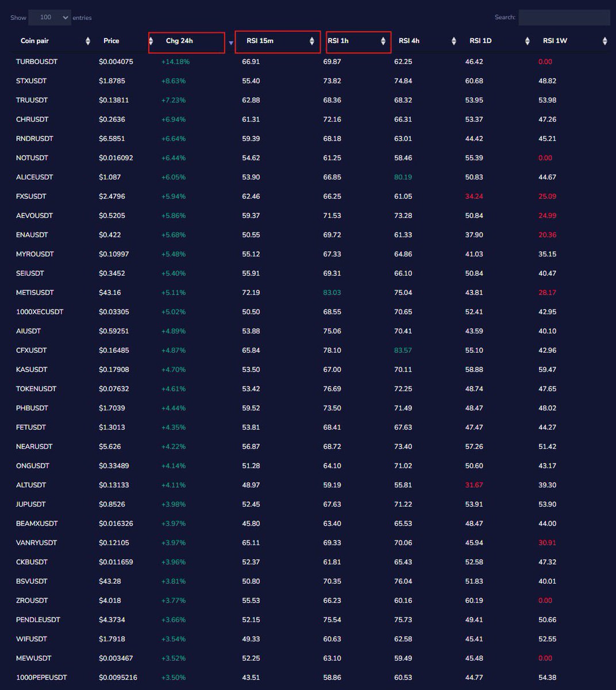Viewport: 616px width, 690px height.
Task: Select the TOKENUSDT coin pair
Action: point(36,389)
